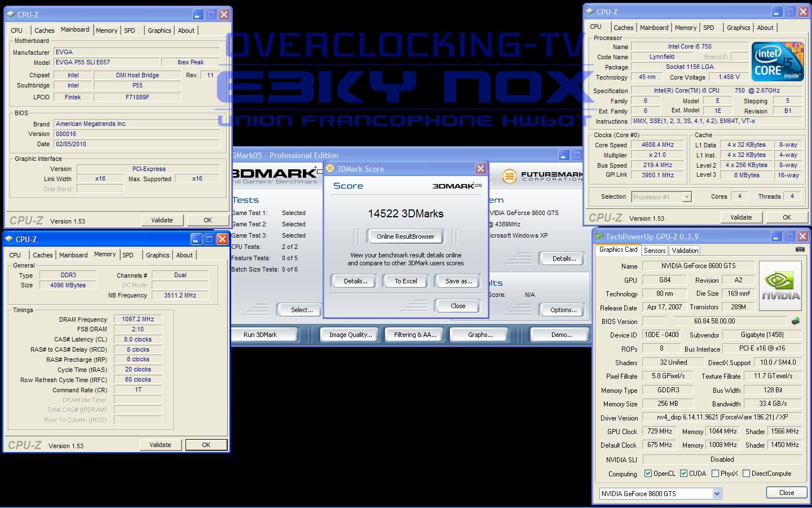Click the CPU-Z Memory window title icon

(x=9, y=239)
